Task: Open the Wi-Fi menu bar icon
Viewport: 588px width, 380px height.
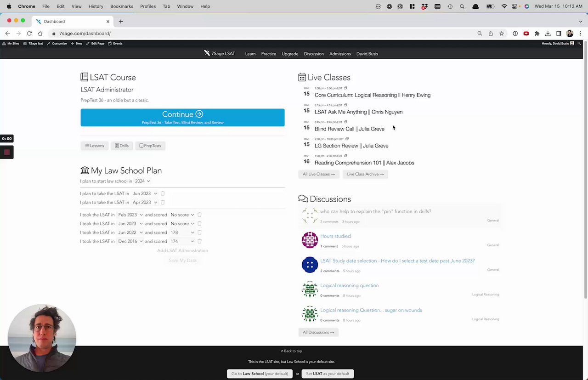Action: point(504,6)
